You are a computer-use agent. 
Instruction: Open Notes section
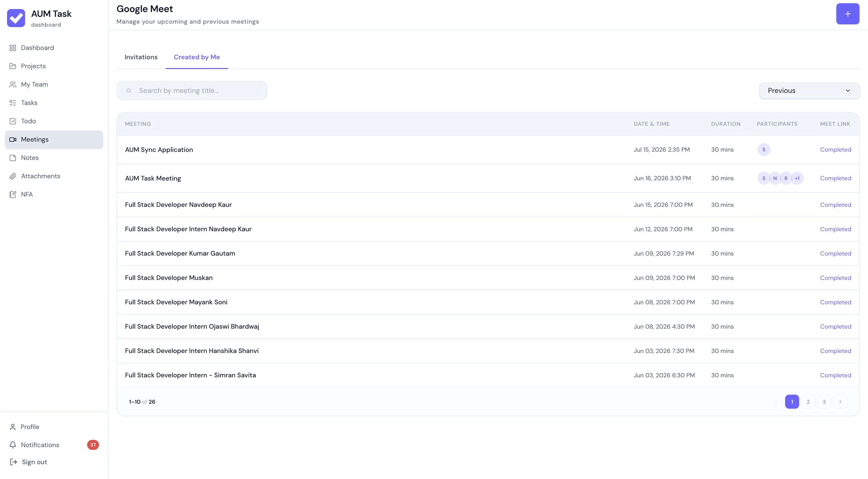tap(54, 158)
